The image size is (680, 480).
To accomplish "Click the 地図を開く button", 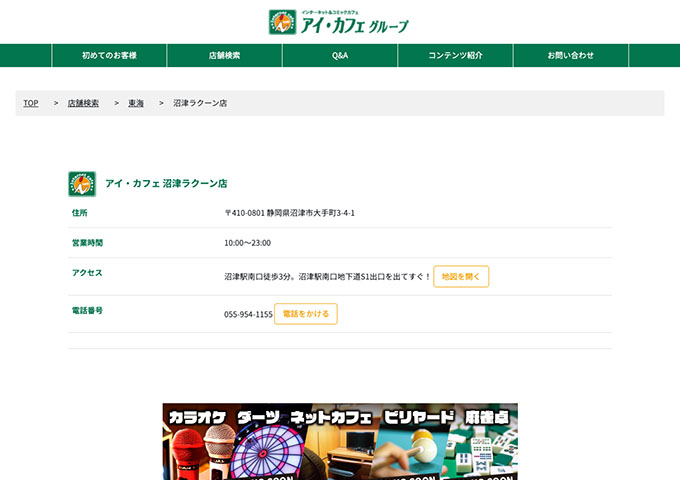I will [461, 276].
